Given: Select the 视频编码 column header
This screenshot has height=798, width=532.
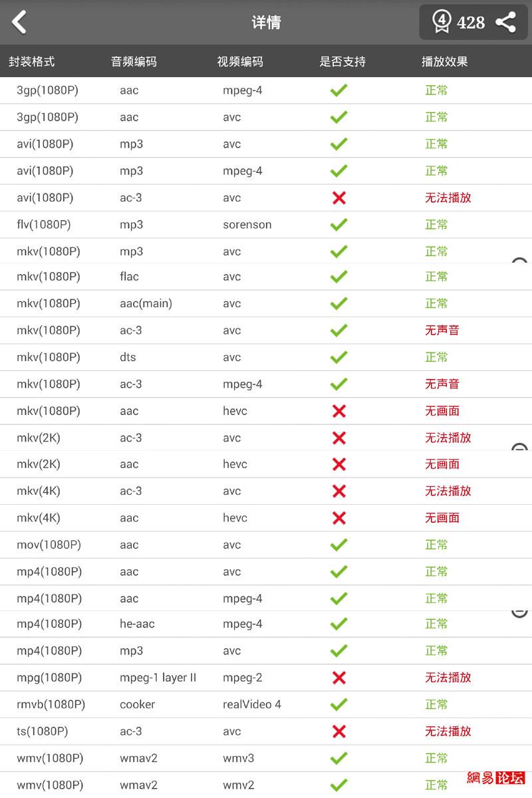Looking at the screenshot, I should click(x=240, y=62).
